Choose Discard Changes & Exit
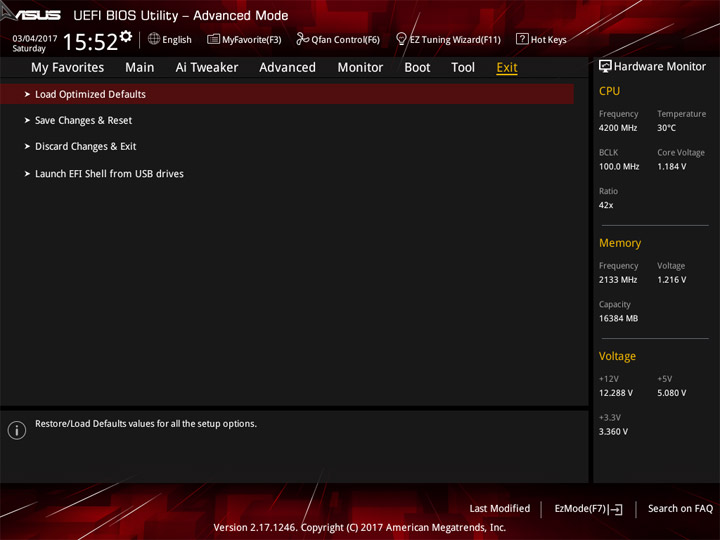This screenshot has width=720, height=540. point(85,146)
